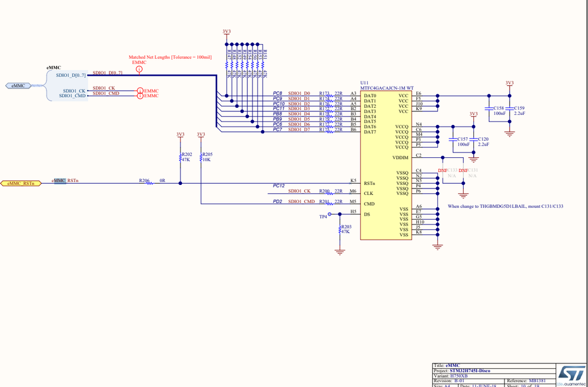Click the ground symbol below R203

coord(340,252)
